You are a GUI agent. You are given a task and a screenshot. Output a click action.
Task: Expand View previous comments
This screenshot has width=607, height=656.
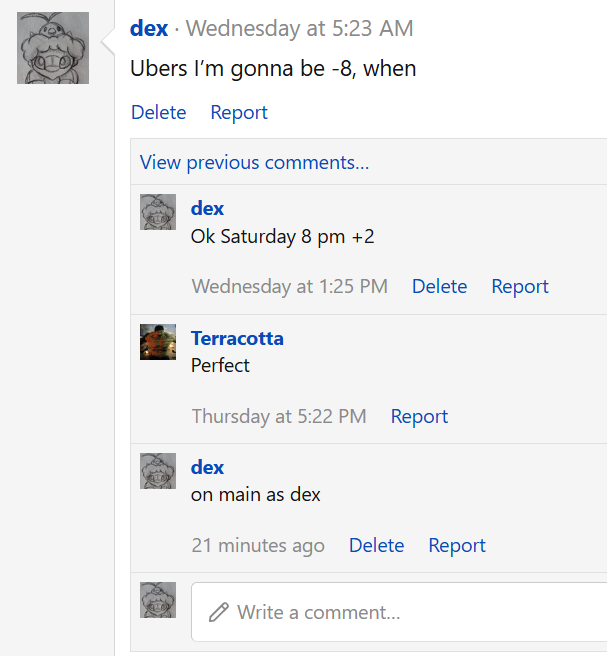[x=254, y=162]
